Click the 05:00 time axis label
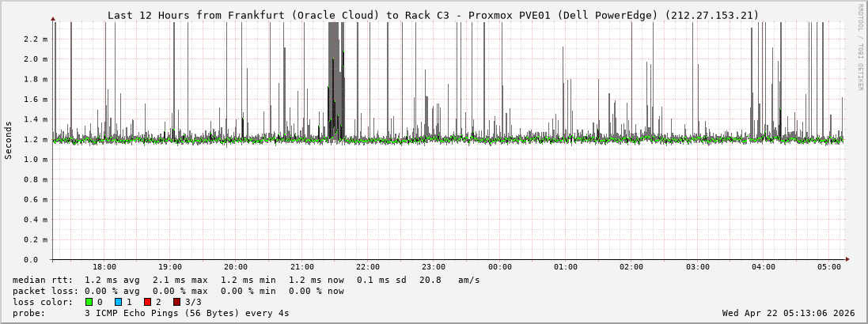868x324 pixels. pyautogui.click(x=828, y=267)
